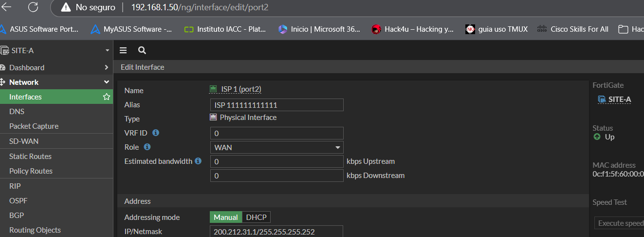Select Manual addressing mode
Image resolution: width=644 pixels, height=237 pixels.
226,217
